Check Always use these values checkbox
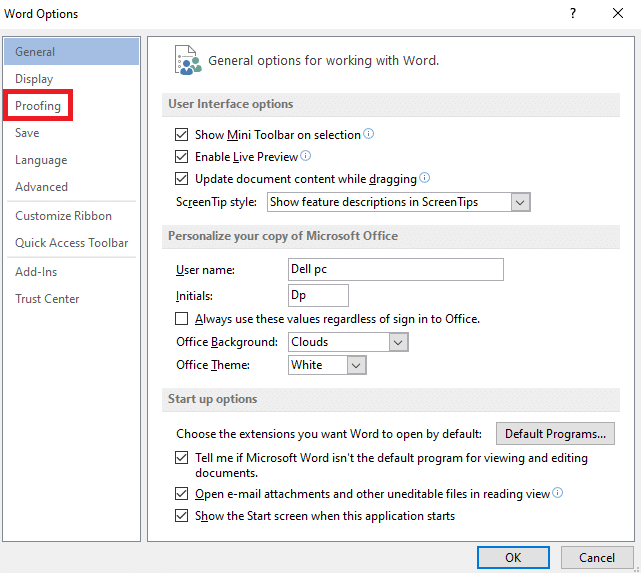Image resolution: width=641 pixels, height=573 pixels. (182, 319)
